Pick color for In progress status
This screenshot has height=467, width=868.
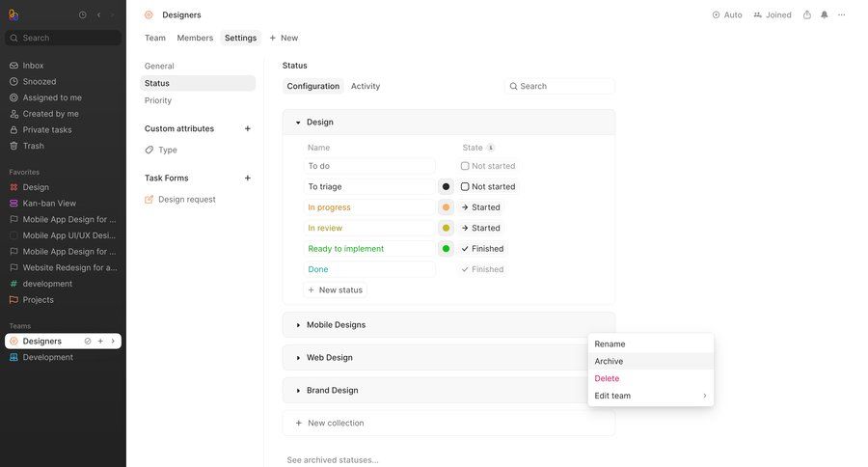pos(447,207)
